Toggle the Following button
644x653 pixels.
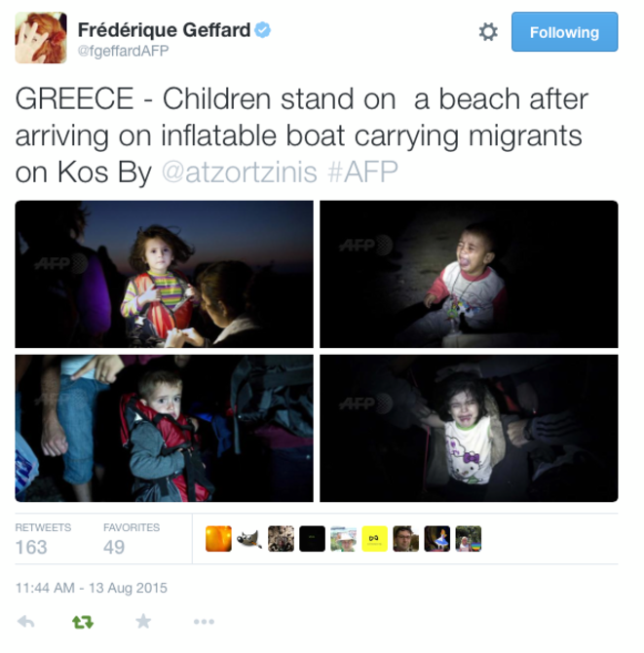[564, 32]
